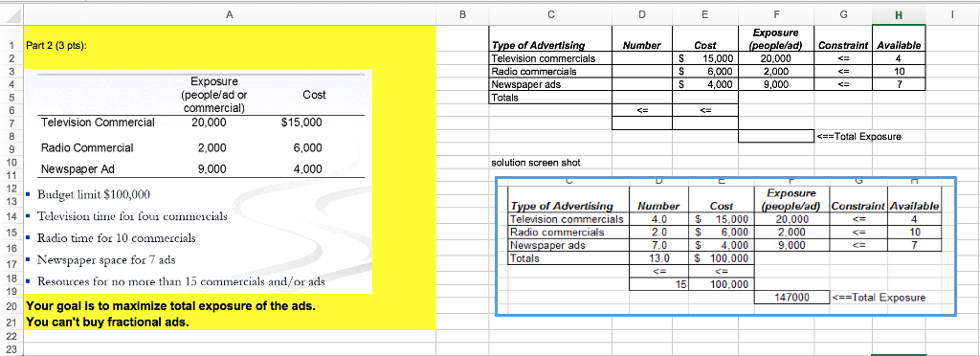Click the available value 7 in row 4
Viewport: 980px width, 356px height.
tap(899, 84)
